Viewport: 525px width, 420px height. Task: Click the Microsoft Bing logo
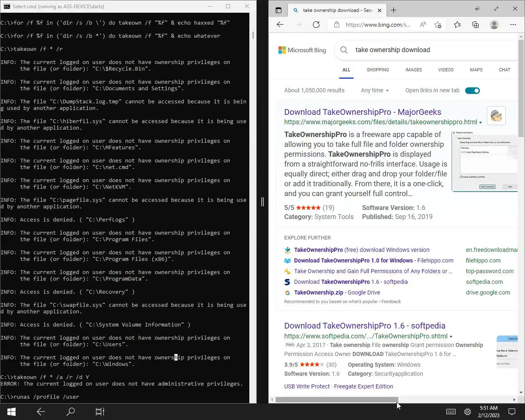pyautogui.click(x=302, y=50)
